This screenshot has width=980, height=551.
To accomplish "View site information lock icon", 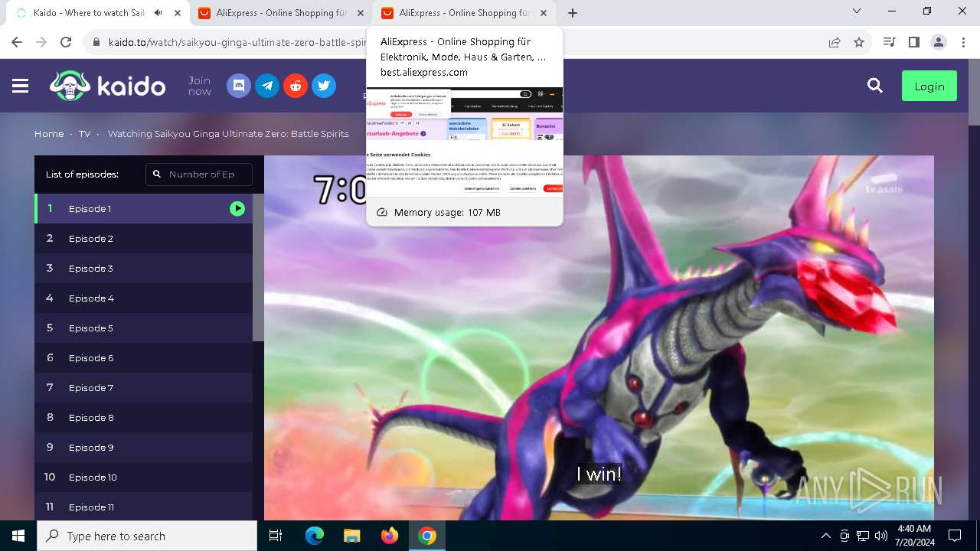I will pyautogui.click(x=96, y=42).
